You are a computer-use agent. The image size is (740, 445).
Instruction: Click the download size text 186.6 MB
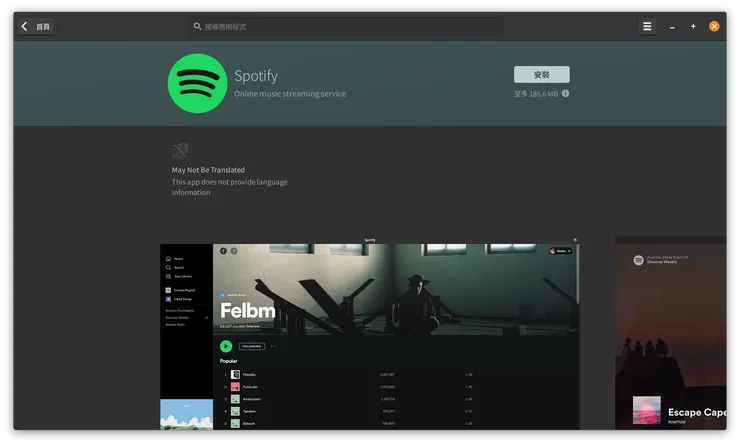point(536,94)
